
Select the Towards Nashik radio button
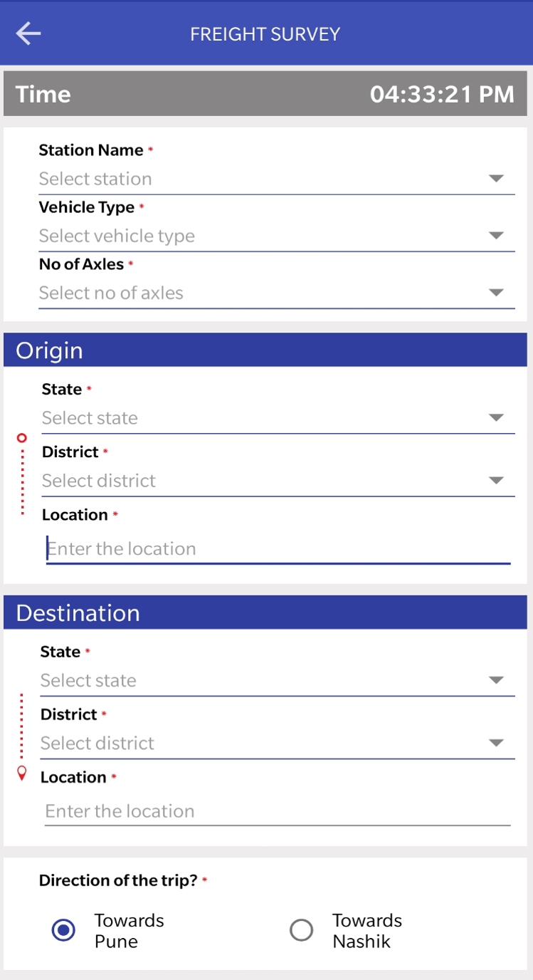click(x=302, y=930)
